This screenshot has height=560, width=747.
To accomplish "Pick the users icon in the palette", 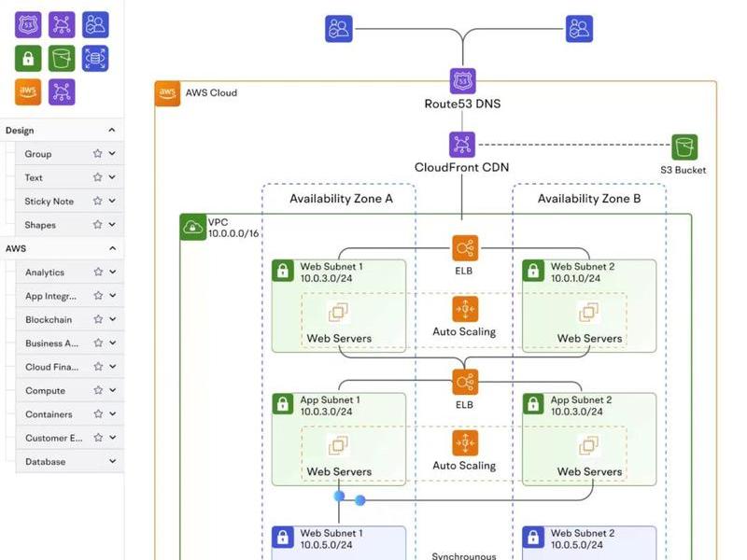I will pos(95,24).
